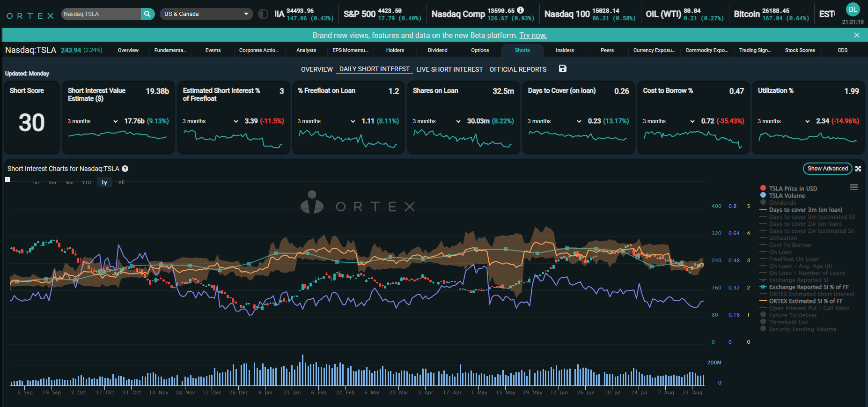Switch to the Overview tab
868x407 pixels.
[128, 50]
